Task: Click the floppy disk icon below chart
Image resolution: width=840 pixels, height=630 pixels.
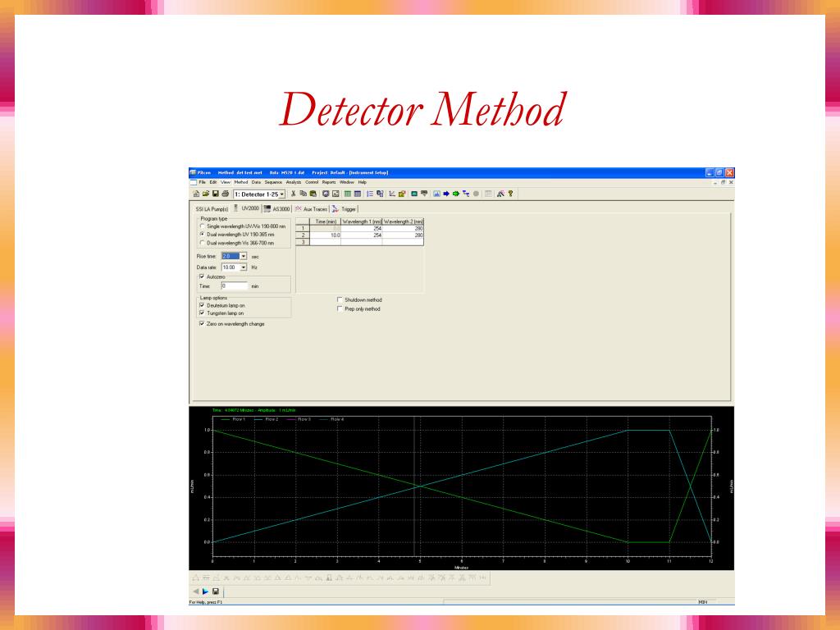Action: coord(216,591)
